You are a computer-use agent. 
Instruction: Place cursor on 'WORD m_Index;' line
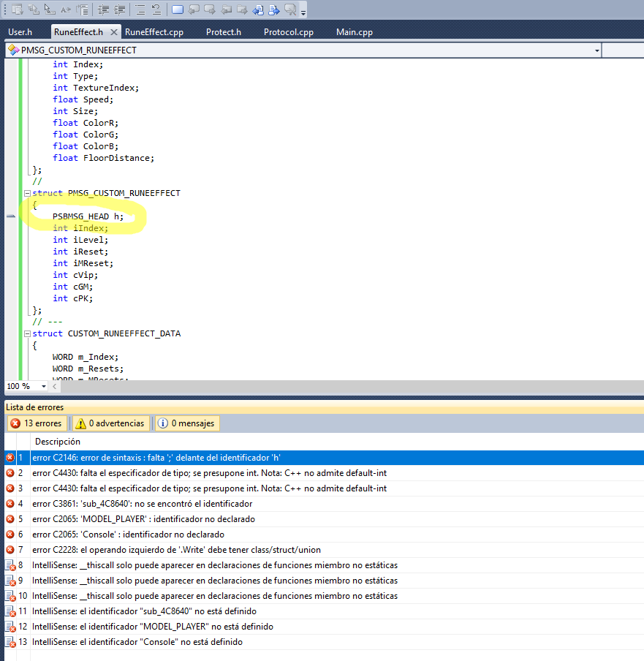(x=85, y=357)
